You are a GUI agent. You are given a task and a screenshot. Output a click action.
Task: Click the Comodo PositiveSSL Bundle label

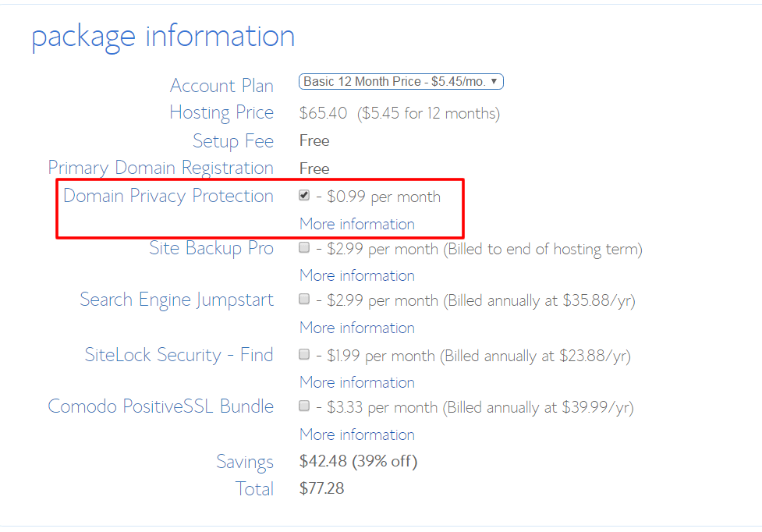(x=161, y=406)
